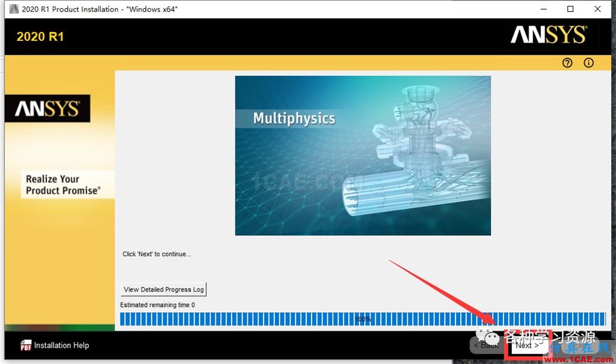Viewport: 616px width, 364px height.
Task: Click the "Estimated remaining time 0" text
Action: (x=157, y=304)
